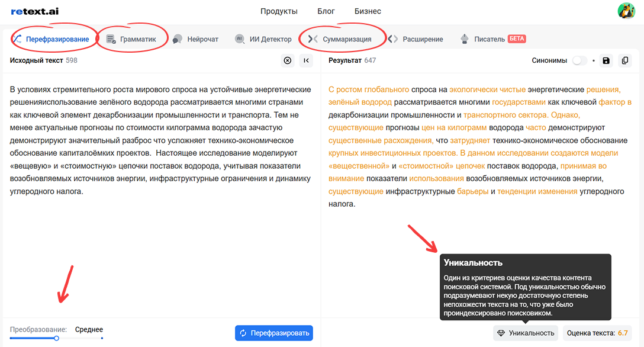This screenshot has height=347, width=644.
Task: Open the Расширение tab
Action: click(x=416, y=39)
